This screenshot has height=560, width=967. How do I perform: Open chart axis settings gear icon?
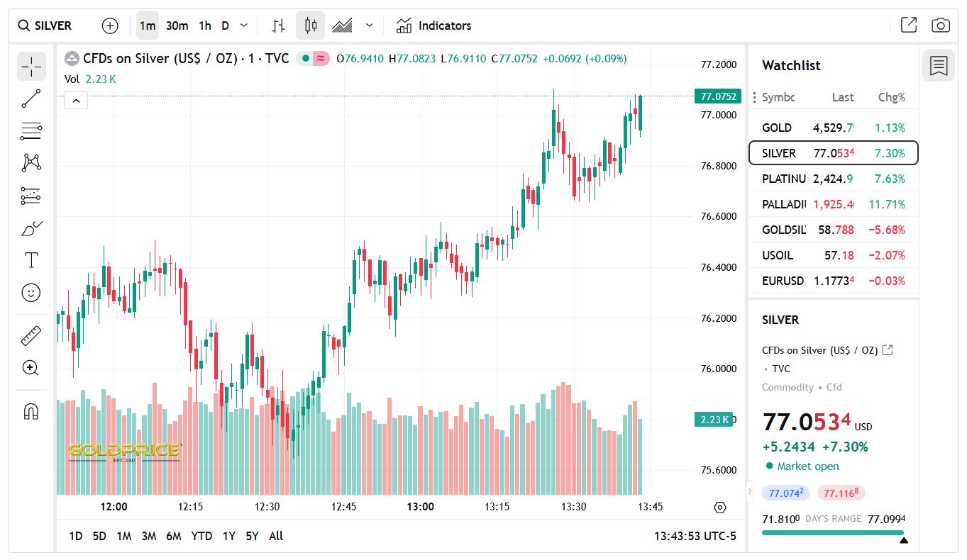pos(720,508)
